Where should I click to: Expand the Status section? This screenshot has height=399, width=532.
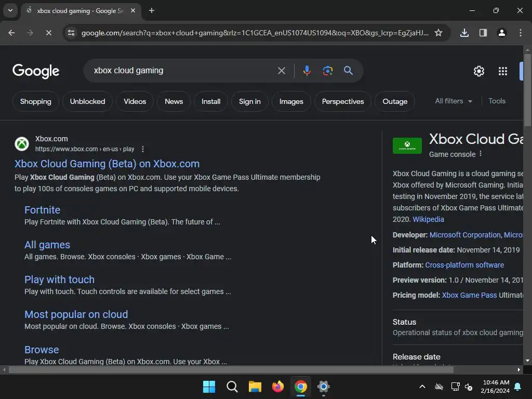point(458,327)
